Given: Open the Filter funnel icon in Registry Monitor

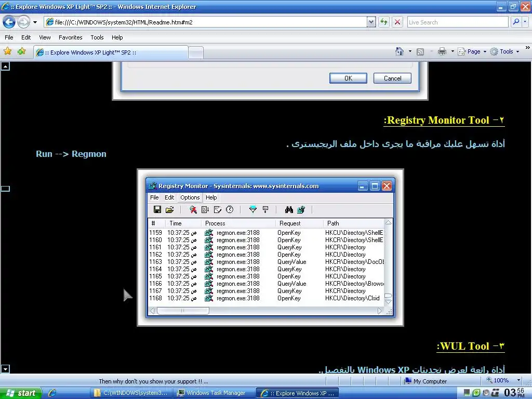Looking at the screenshot, I should pyautogui.click(x=253, y=209).
